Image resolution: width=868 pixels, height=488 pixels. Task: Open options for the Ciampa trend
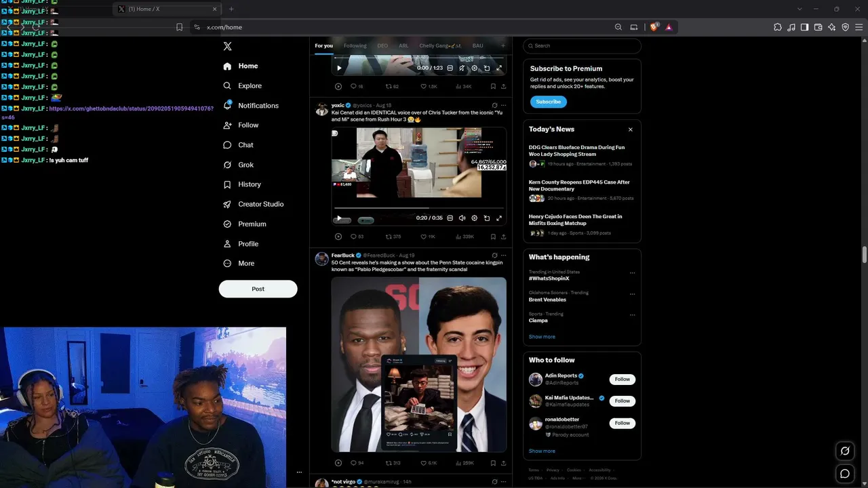click(632, 315)
